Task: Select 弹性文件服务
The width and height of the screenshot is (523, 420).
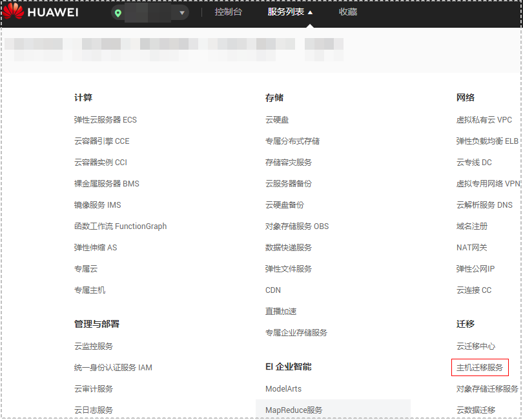Action: point(289,269)
